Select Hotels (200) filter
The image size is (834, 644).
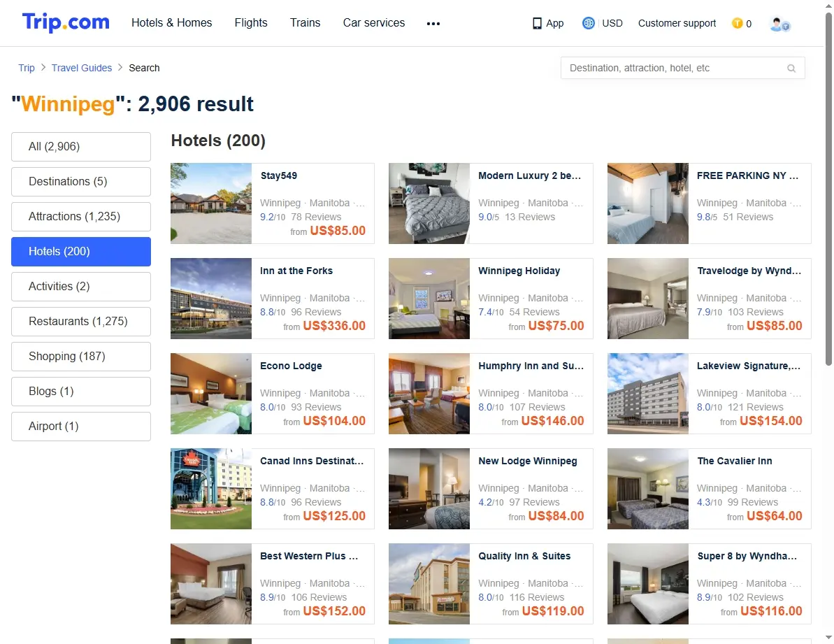tap(81, 252)
